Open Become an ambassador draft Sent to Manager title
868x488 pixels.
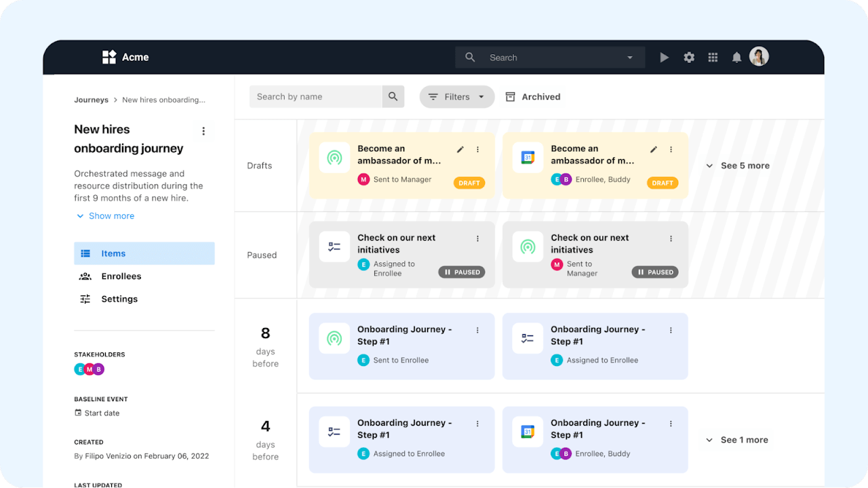coord(399,155)
